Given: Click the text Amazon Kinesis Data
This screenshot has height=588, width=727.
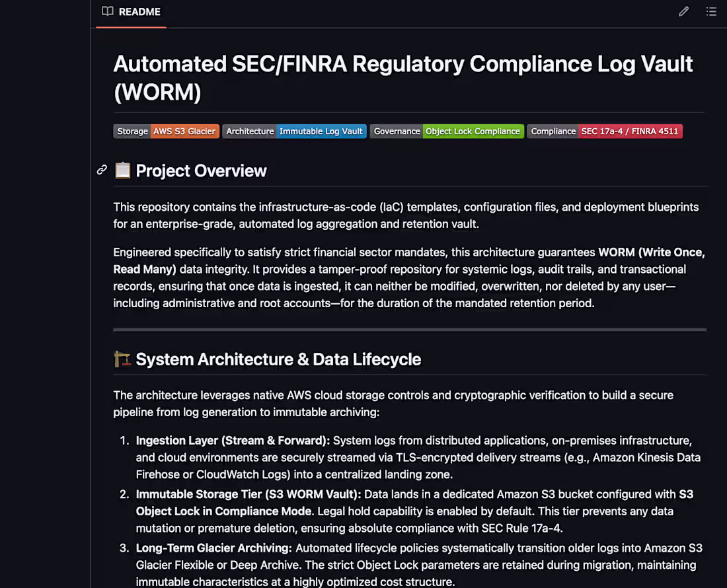Looking at the screenshot, I should pyautogui.click(x=647, y=457).
